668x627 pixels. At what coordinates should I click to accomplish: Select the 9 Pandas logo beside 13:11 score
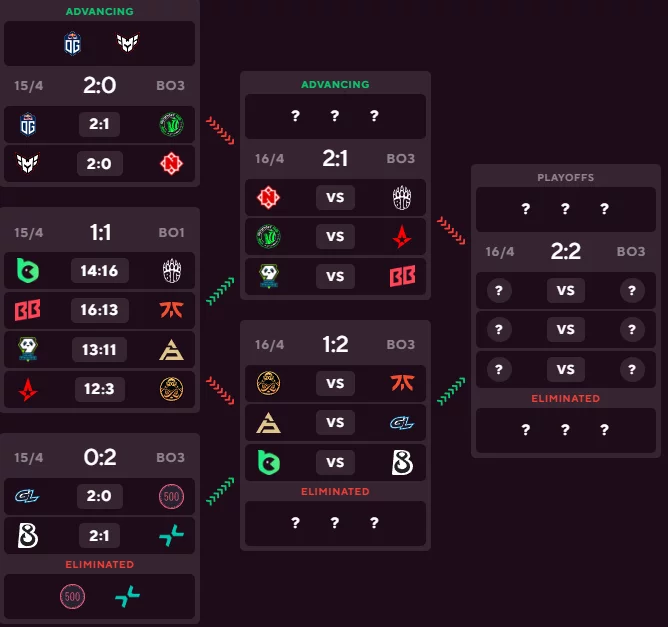(28, 349)
